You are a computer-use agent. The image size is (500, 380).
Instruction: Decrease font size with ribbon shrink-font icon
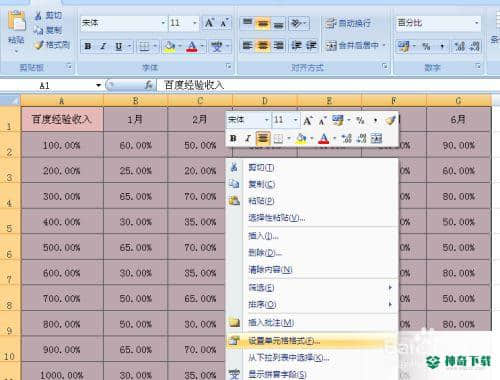224,23
